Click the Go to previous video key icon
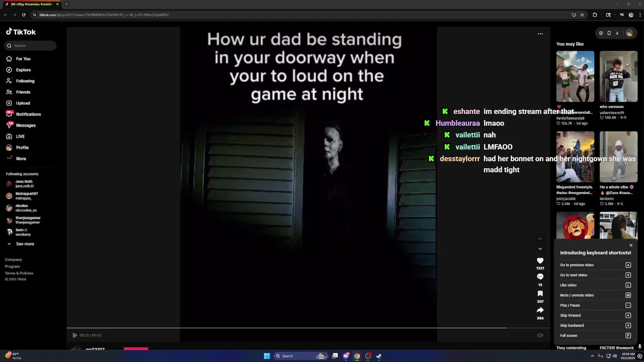 coord(628,265)
